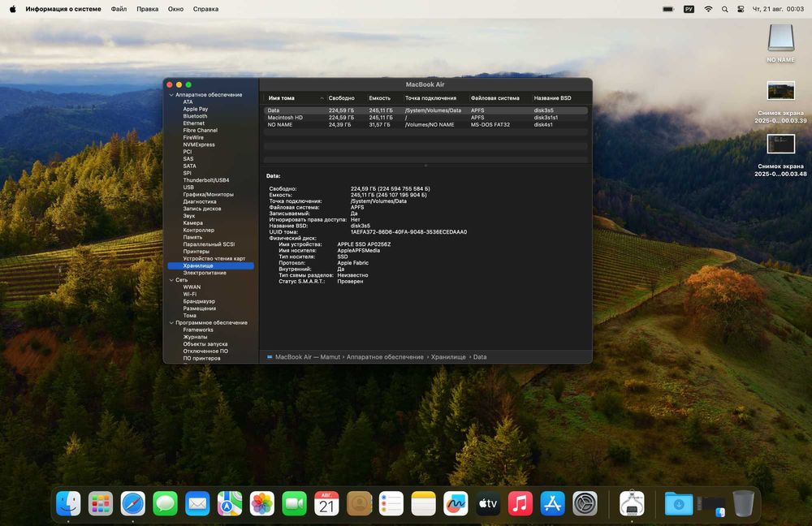Select Frameworks in the sidebar
Image resolution: width=812 pixels, height=526 pixels.
[x=198, y=330]
